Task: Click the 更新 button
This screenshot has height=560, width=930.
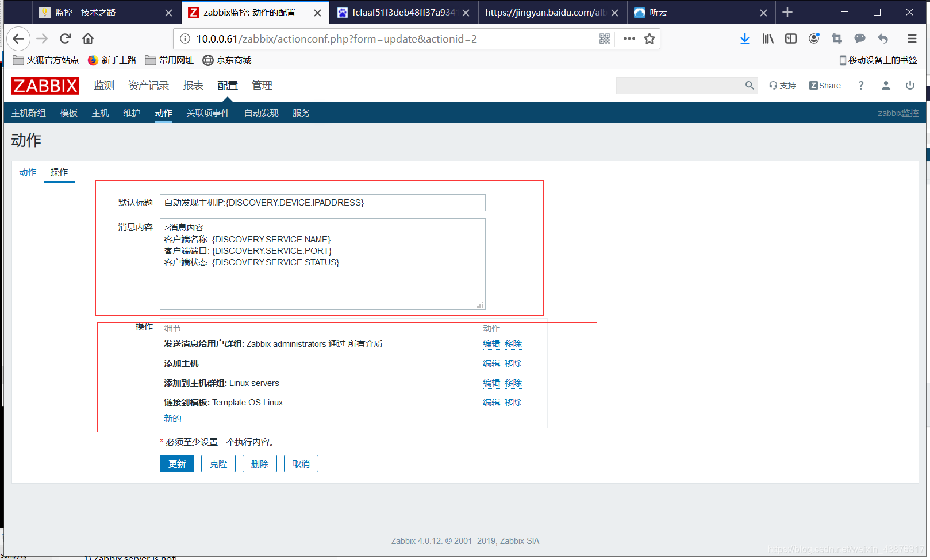Action: point(177,464)
